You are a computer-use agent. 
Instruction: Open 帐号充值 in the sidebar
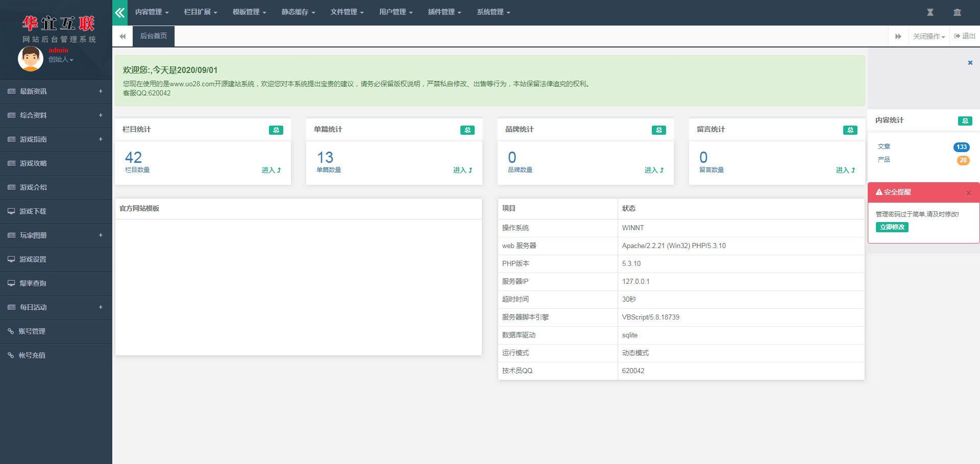tap(56, 355)
